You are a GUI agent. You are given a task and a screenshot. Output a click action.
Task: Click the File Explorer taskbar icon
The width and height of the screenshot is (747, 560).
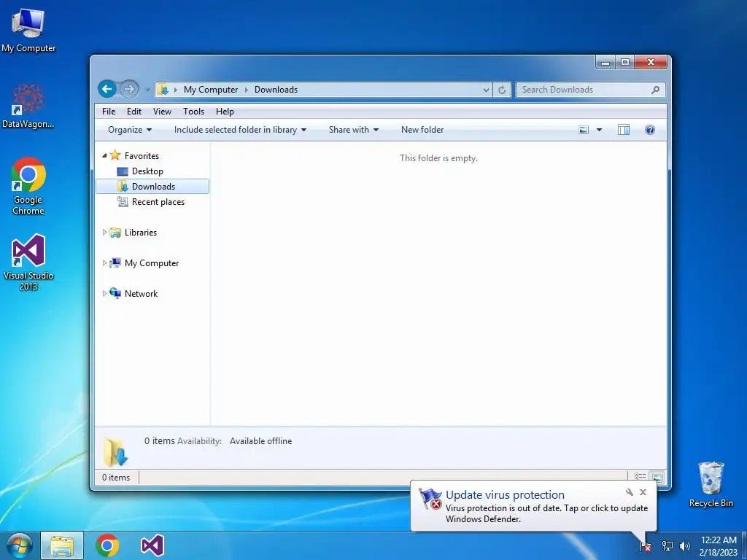(62, 545)
